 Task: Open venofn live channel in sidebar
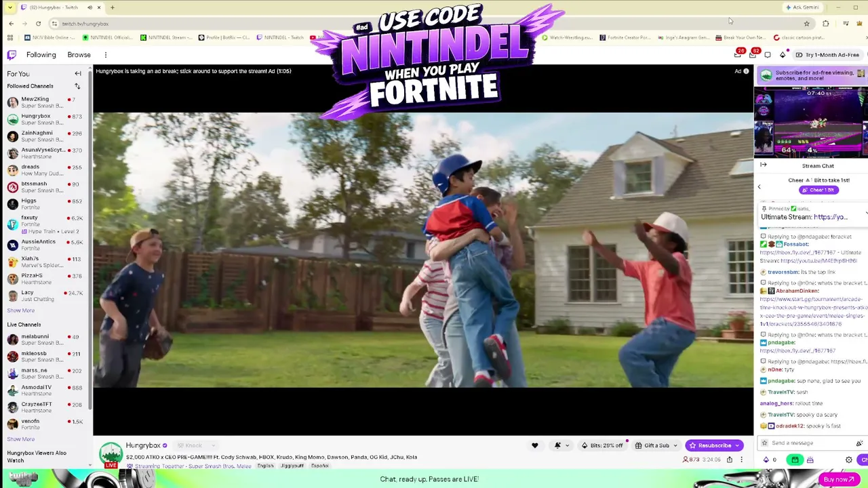point(45,424)
